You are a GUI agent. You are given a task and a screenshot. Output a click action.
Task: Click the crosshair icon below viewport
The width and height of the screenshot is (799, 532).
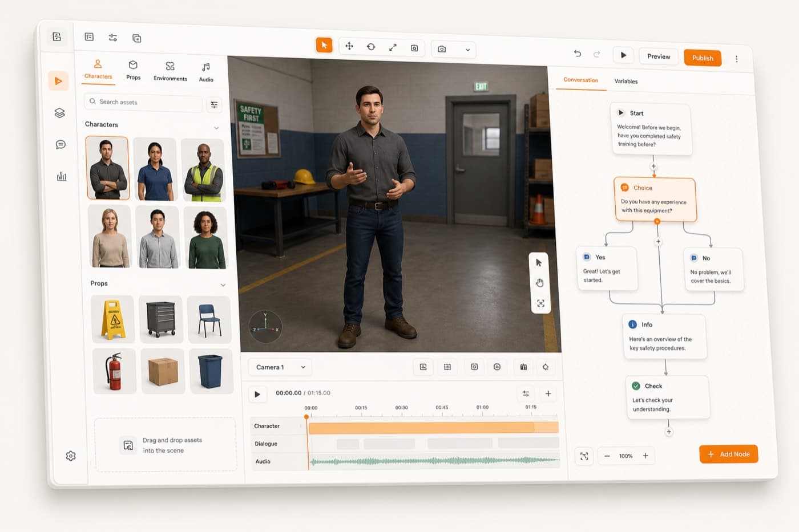545,367
